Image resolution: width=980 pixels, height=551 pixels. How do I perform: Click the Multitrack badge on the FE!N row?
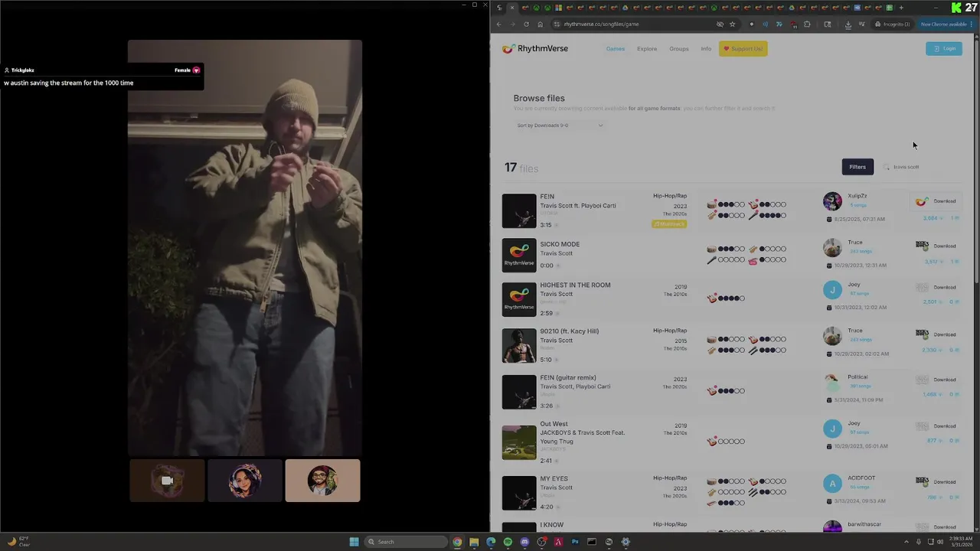[x=669, y=224]
